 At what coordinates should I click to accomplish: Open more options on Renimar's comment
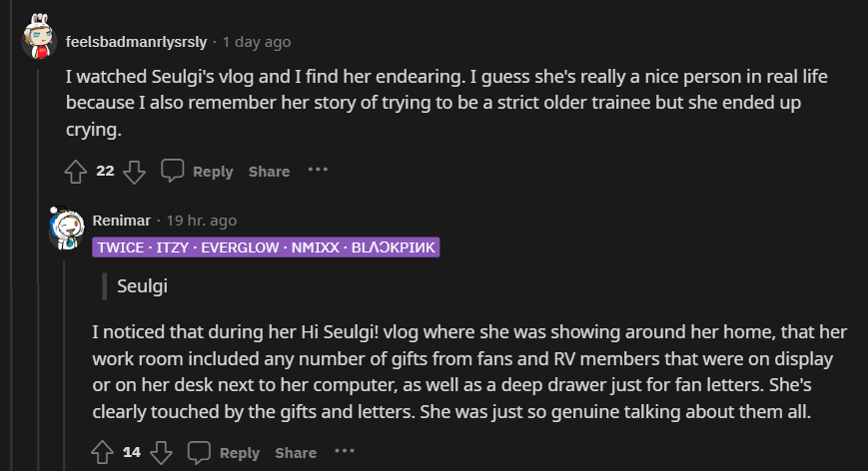[x=345, y=452]
